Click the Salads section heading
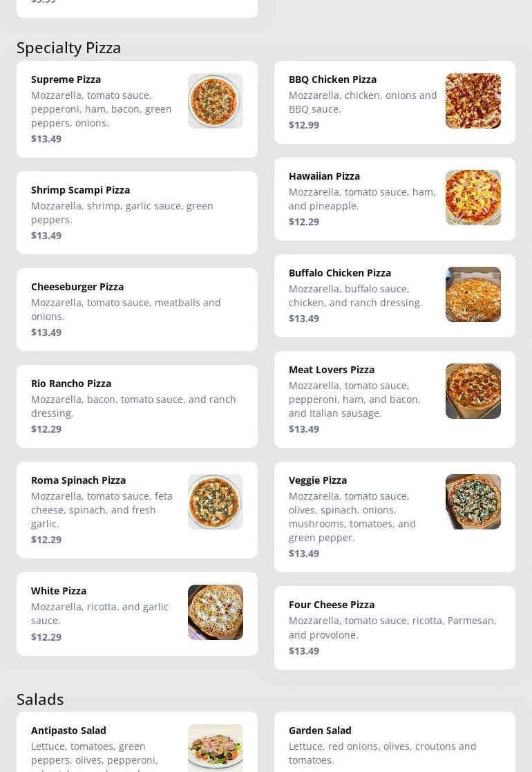Image resolution: width=532 pixels, height=772 pixels. (x=40, y=699)
